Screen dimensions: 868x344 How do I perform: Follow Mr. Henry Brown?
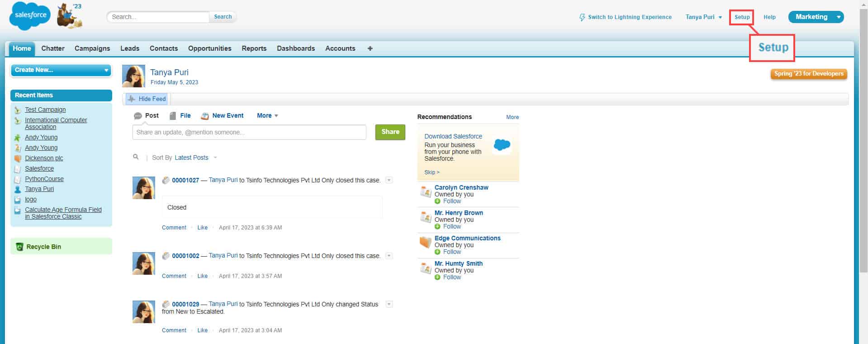point(452,226)
